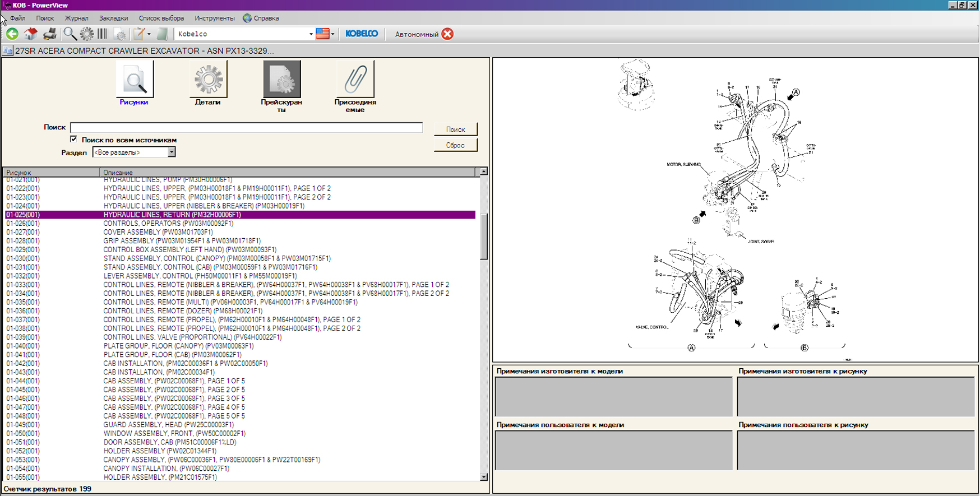This screenshot has height=496, width=980.
Task: Click the results list vertical scrollbar thumb
Action: (x=483, y=236)
